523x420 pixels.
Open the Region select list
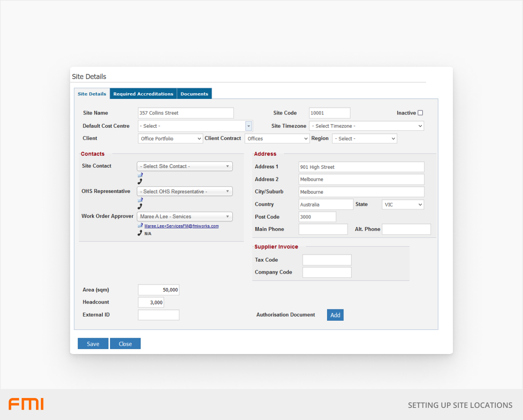(364, 139)
